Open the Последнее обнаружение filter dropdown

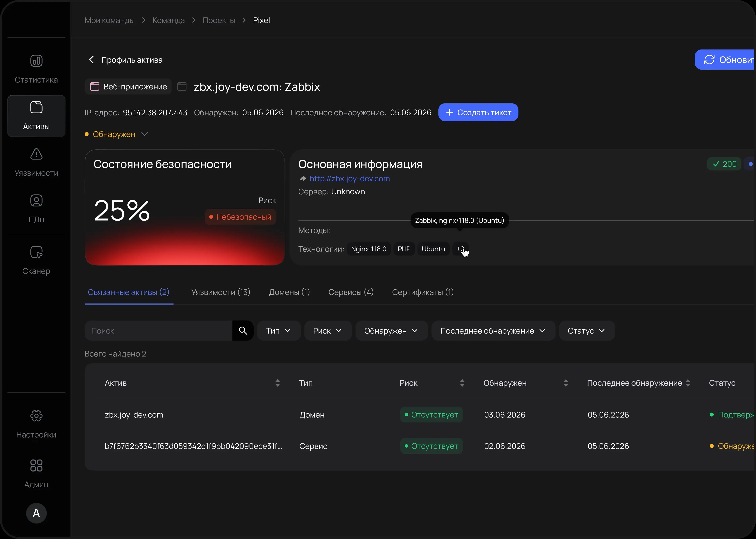[x=493, y=331]
